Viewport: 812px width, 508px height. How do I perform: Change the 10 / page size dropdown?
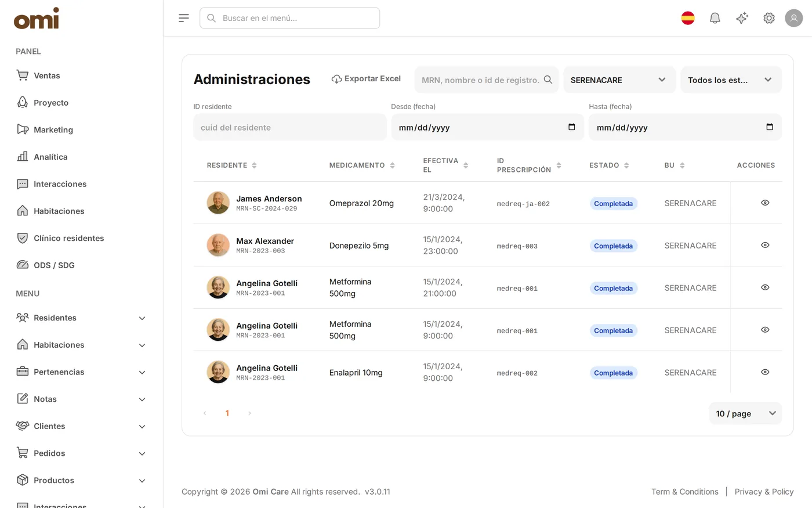pos(745,413)
